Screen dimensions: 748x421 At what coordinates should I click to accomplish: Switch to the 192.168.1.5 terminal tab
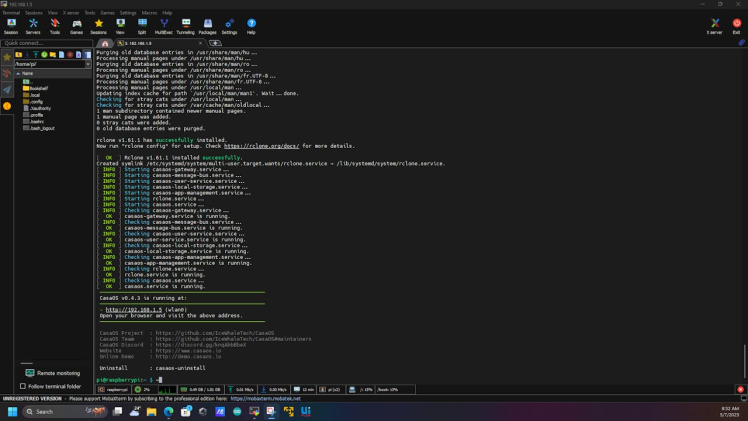tap(140, 43)
